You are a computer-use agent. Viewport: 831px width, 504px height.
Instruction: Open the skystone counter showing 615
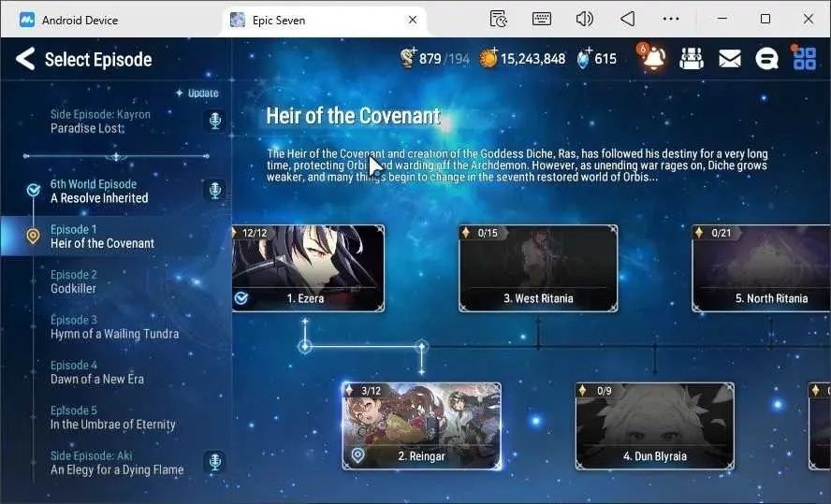[x=597, y=58]
